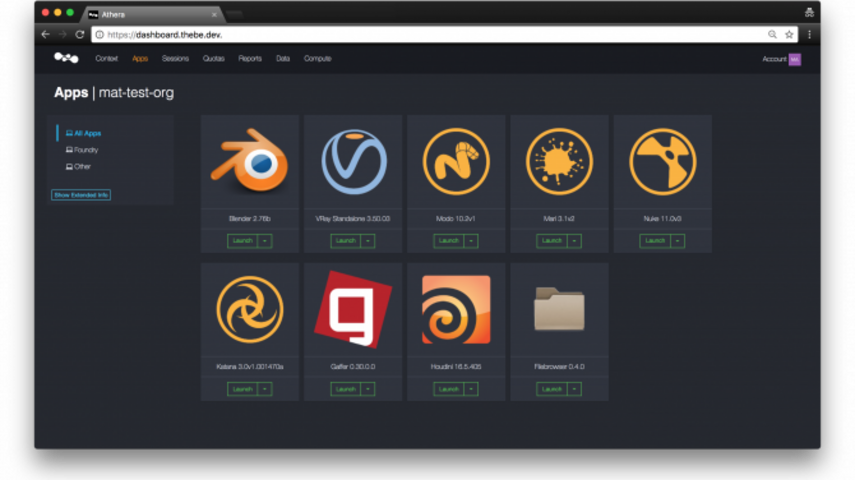Launch Gaffer 0.30.0.0
Screen dimensions: 855x480
click(x=346, y=389)
